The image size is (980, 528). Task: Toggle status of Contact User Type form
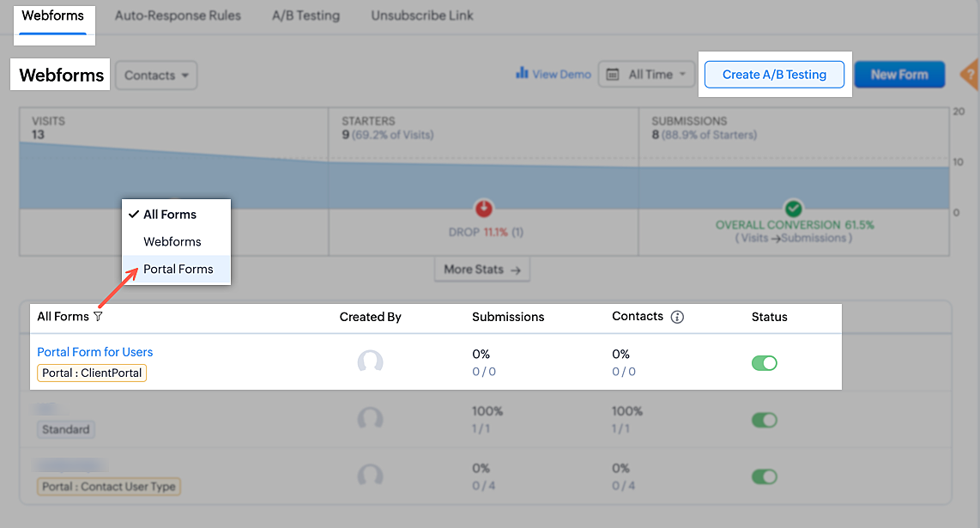(x=764, y=476)
